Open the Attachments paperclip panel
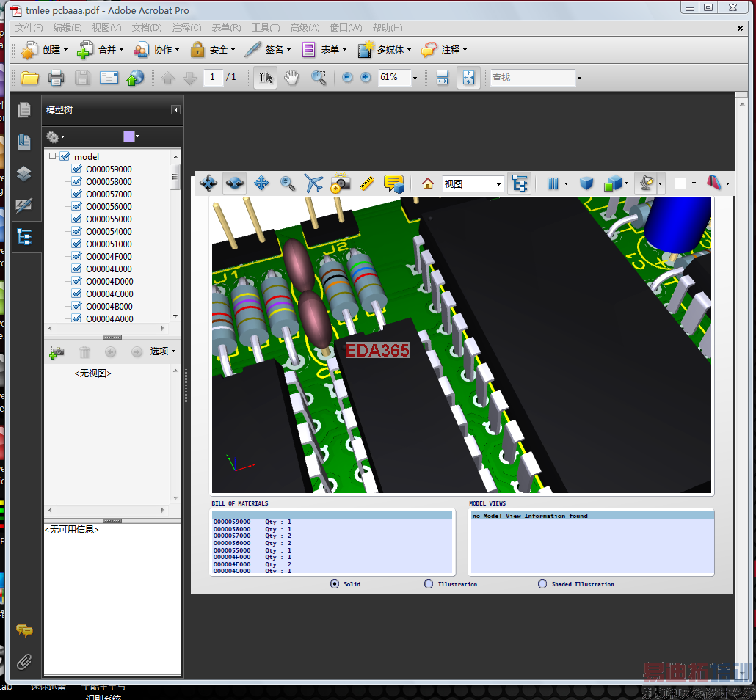Screen dimensions: 756x700 [x=24, y=661]
